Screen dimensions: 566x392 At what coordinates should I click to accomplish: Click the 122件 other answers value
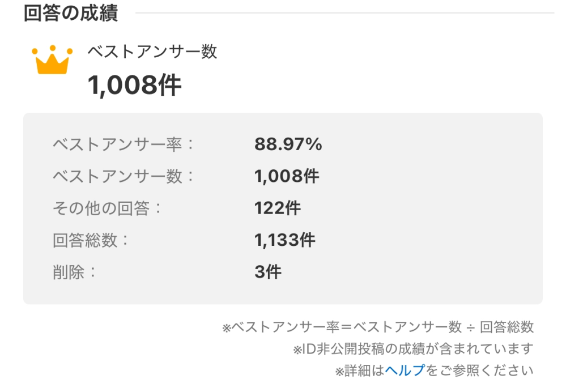(x=277, y=208)
